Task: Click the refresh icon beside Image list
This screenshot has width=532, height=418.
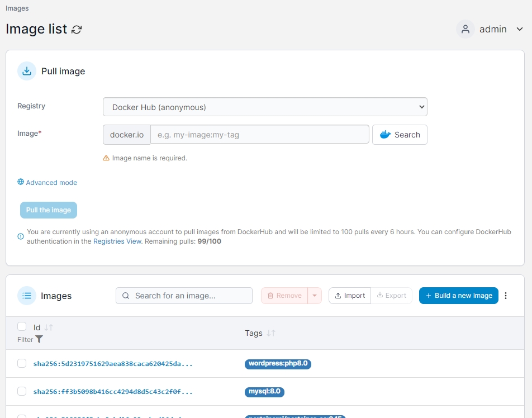Action: [77, 30]
